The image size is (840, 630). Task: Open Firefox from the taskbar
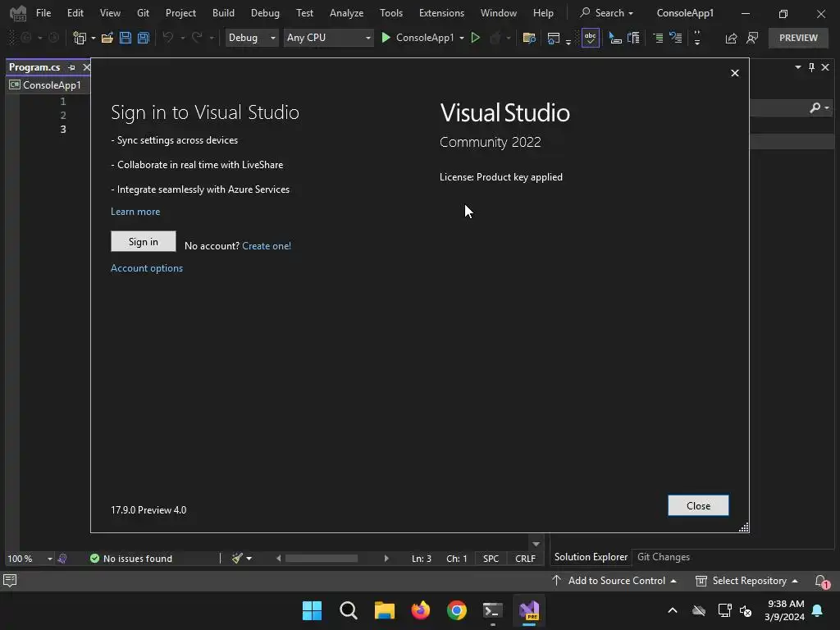pos(421,610)
